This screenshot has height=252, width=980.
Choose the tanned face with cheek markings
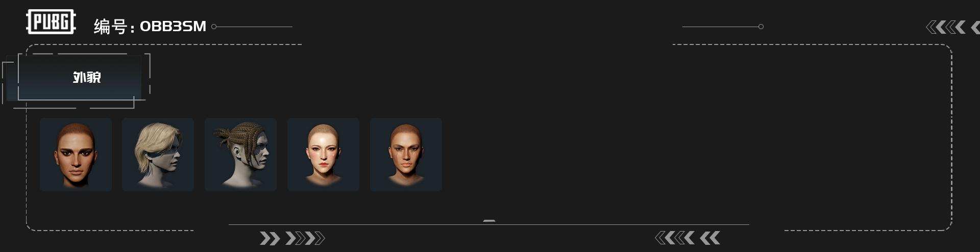pos(406,154)
